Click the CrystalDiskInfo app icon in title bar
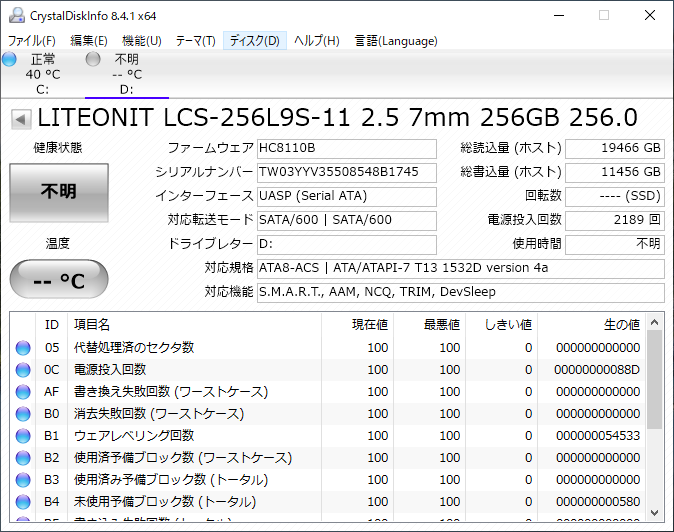This screenshot has width=674, height=532. point(13,15)
